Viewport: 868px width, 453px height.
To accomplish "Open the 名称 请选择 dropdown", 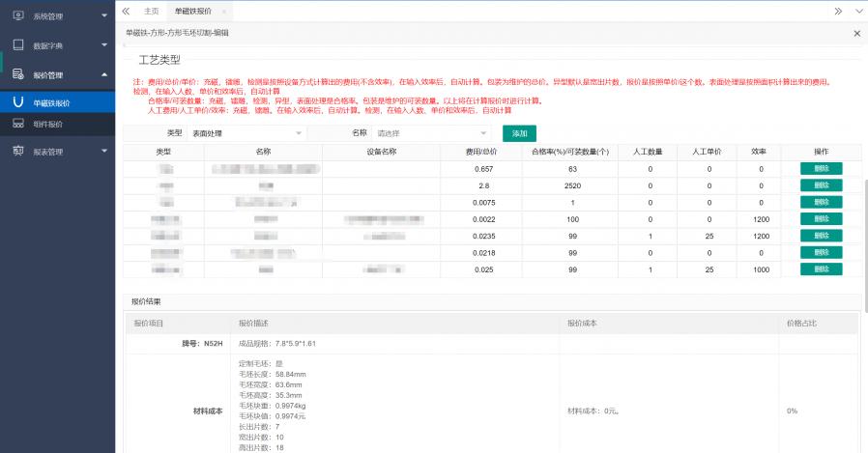I will [x=432, y=132].
